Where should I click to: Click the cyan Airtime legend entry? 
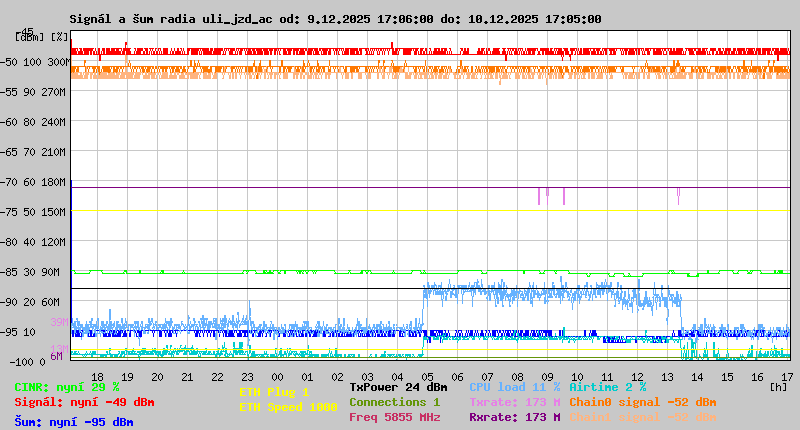pyautogui.click(x=607, y=386)
